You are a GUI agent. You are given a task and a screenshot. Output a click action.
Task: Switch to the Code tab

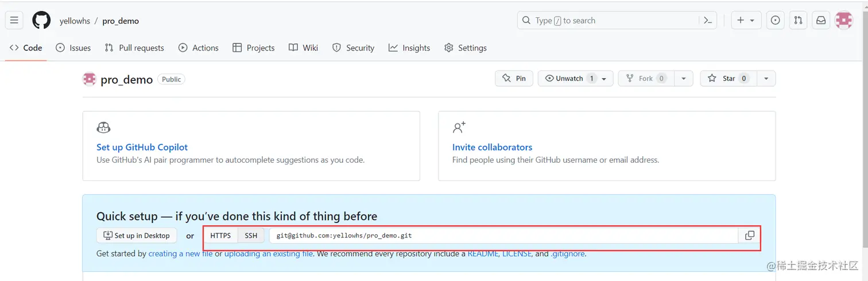click(x=26, y=48)
